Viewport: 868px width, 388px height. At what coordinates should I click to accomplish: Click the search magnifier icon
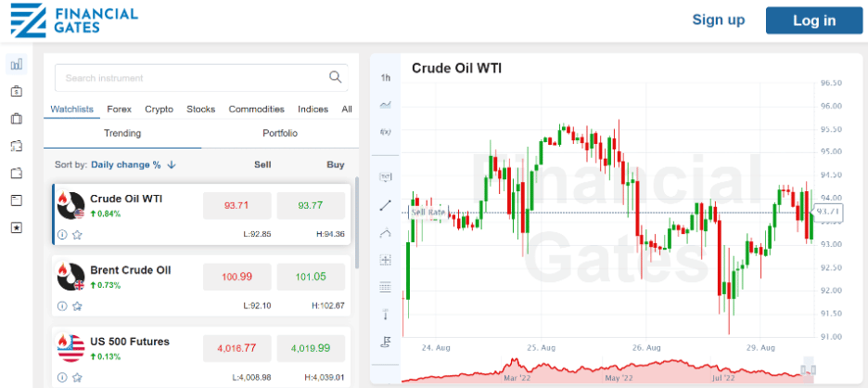[x=336, y=77]
